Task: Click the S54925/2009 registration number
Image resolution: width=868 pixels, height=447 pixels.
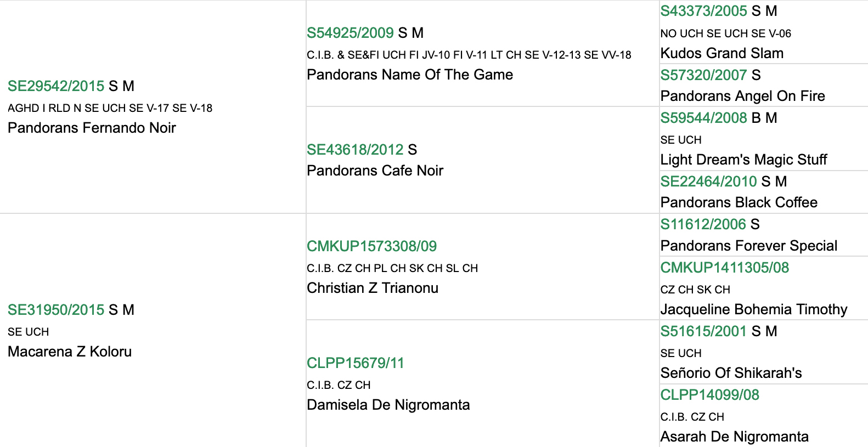Action: [x=350, y=33]
